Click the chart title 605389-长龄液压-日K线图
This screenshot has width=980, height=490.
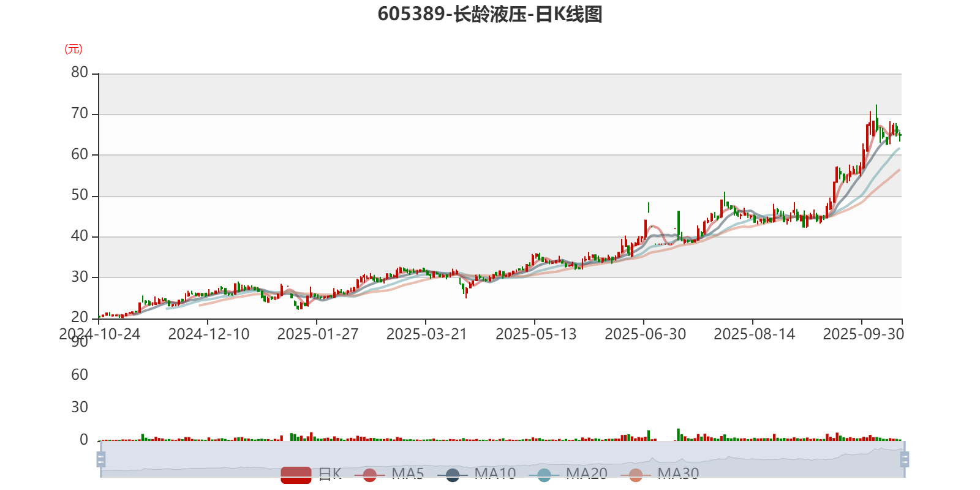(490, 14)
